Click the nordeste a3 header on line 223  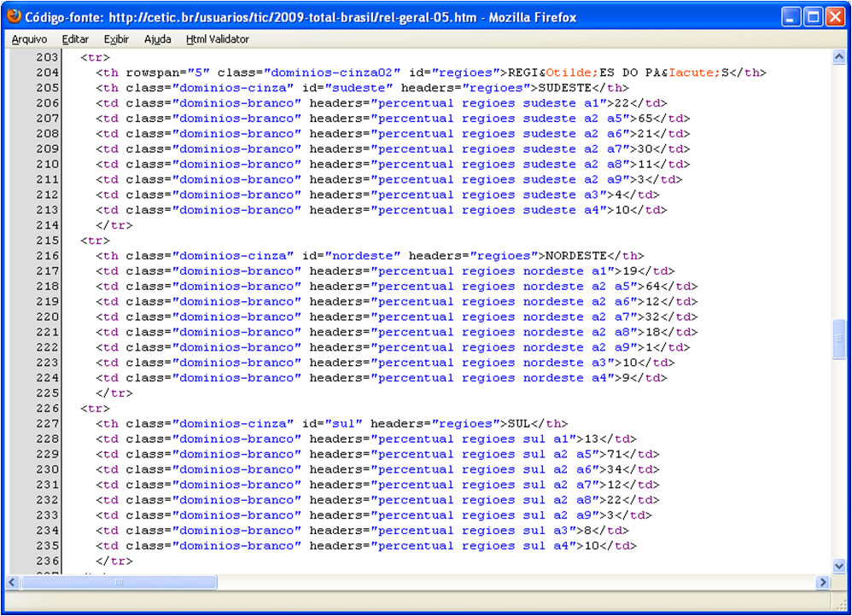564,362
